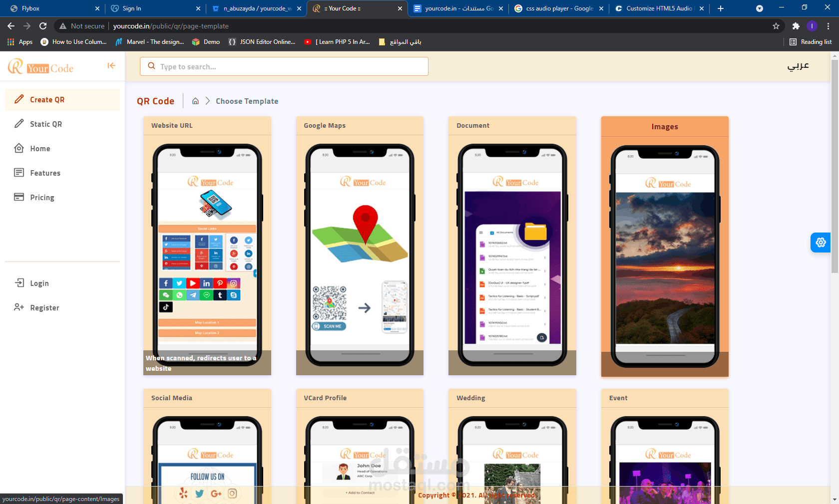Click the QR Code page heading
This screenshot has height=504, width=839.
tap(155, 101)
